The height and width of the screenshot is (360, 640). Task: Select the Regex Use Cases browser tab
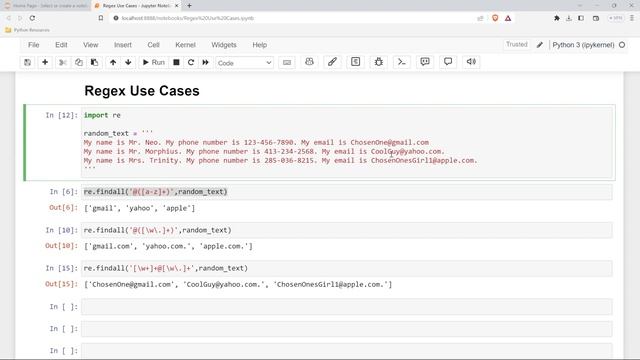click(x=135, y=6)
